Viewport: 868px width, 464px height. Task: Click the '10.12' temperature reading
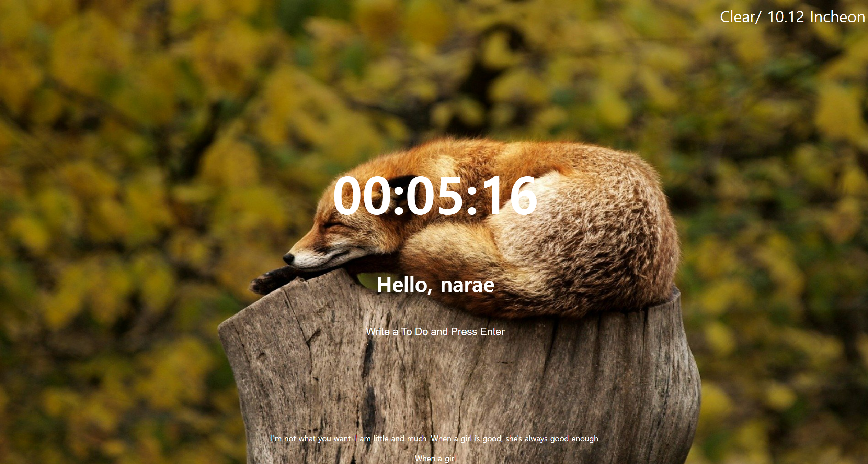pyautogui.click(x=786, y=17)
